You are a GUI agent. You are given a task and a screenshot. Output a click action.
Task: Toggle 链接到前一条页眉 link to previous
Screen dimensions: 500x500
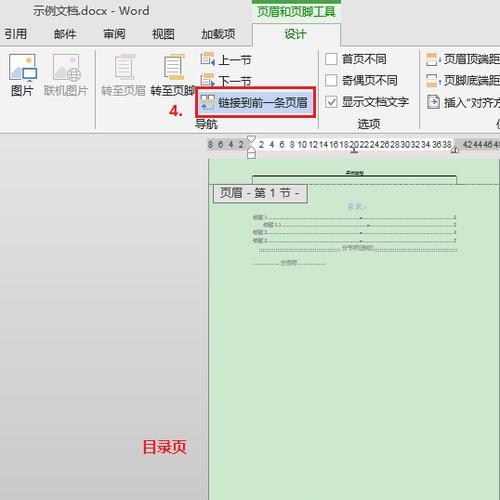tap(256, 102)
